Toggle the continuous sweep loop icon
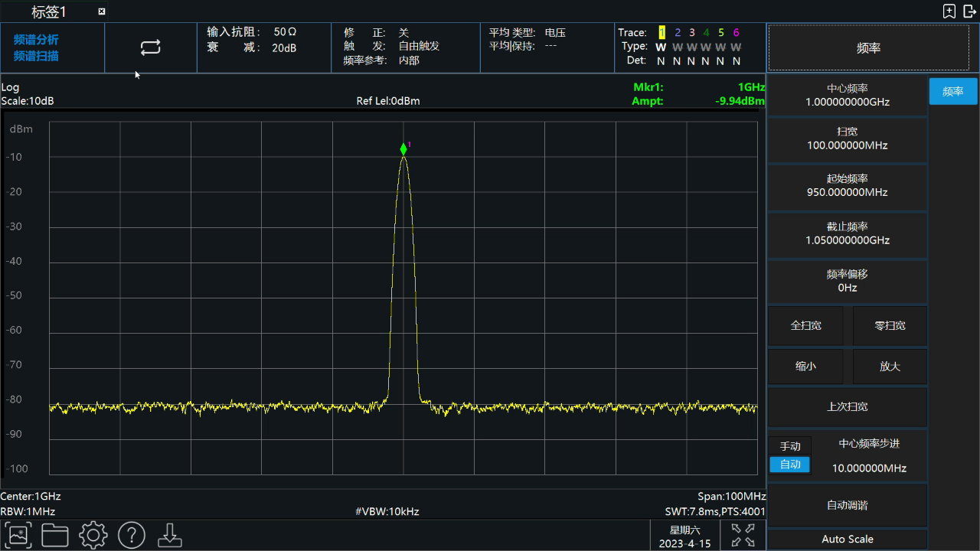Image resolution: width=980 pixels, height=551 pixels. coord(151,47)
